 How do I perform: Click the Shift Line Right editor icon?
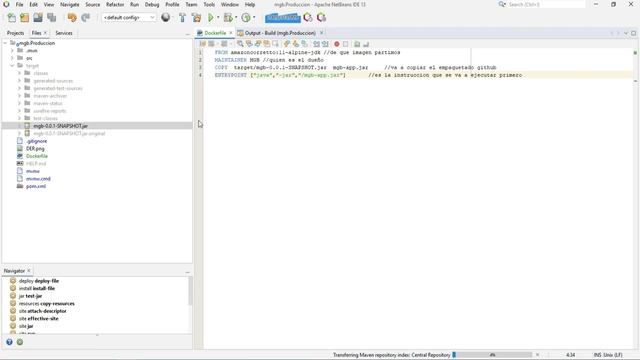[x=325, y=44]
